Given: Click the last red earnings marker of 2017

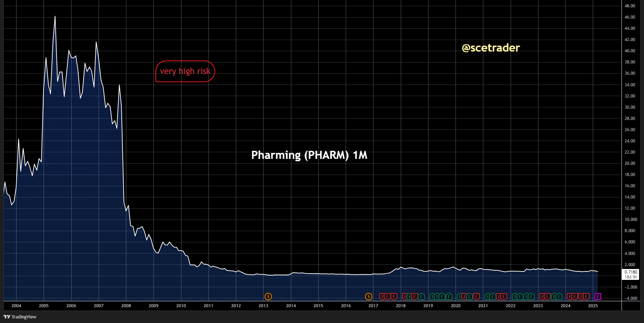Looking at the screenshot, I should (394, 297).
